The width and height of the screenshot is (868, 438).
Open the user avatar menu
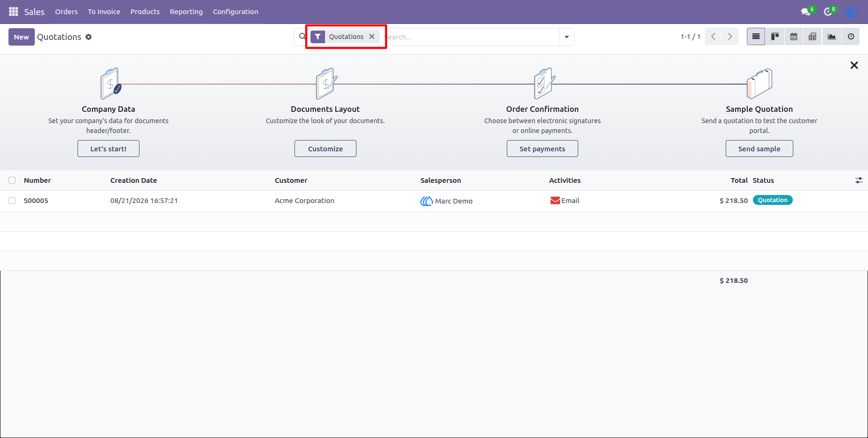click(852, 12)
